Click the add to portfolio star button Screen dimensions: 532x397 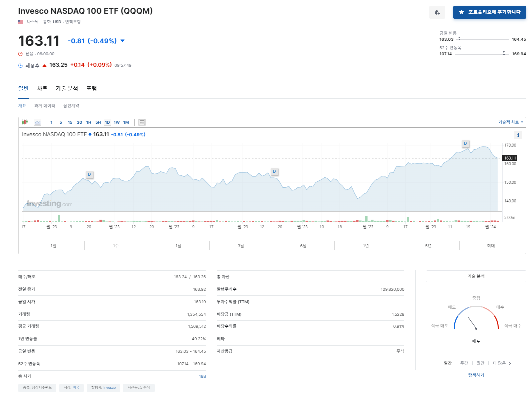489,12
